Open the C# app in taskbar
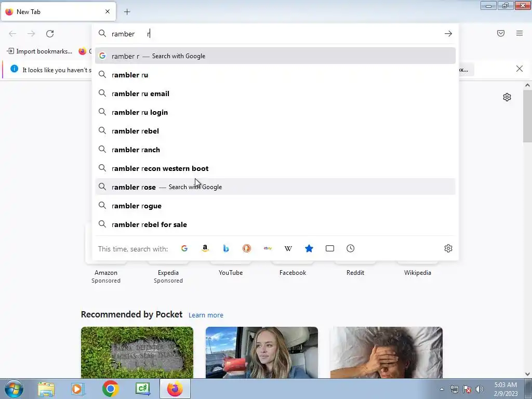The image size is (532, 399). click(142, 389)
